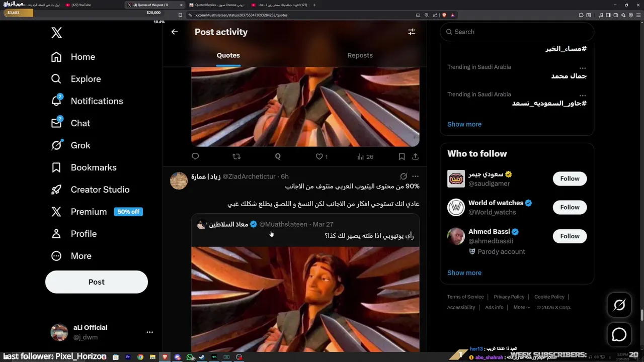Open the Cookie Policy link
644x362 pixels.
[549, 297]
